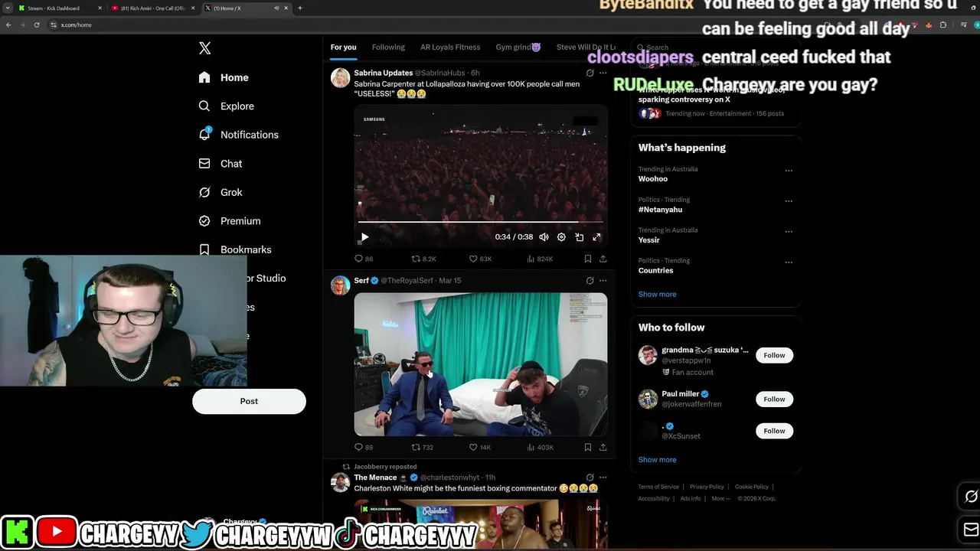Repost Serf's post

coord(423,447)
